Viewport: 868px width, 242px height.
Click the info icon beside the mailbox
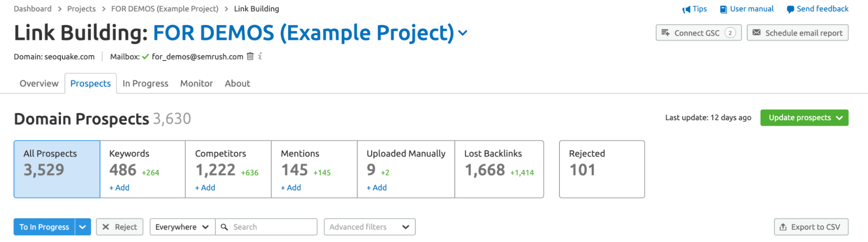pos(260,56)
